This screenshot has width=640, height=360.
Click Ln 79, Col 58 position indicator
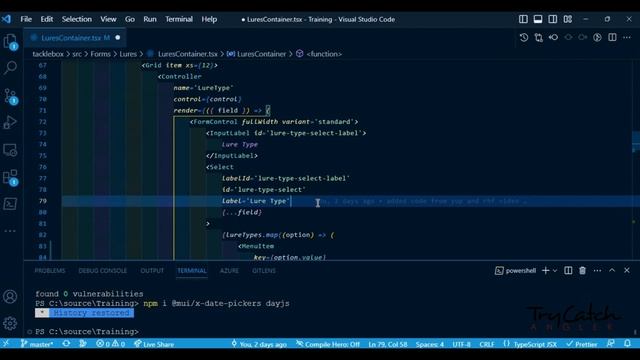(388, 344)
